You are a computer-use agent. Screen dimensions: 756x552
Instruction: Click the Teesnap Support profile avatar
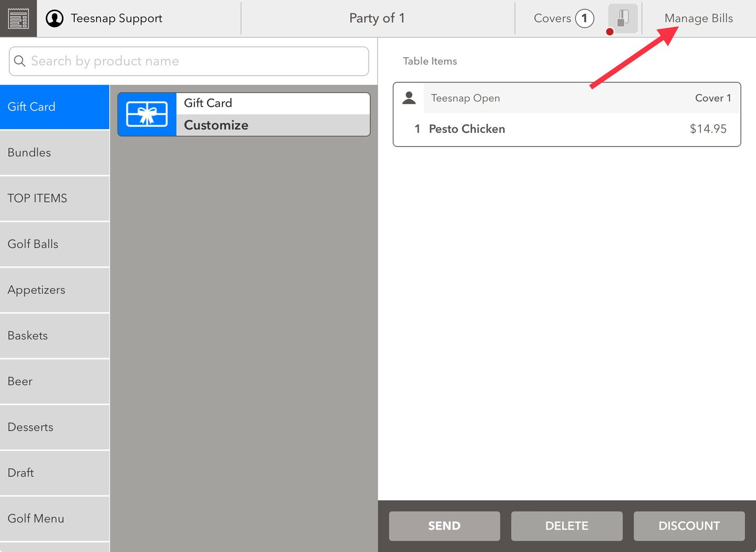[x=54, y=18]
